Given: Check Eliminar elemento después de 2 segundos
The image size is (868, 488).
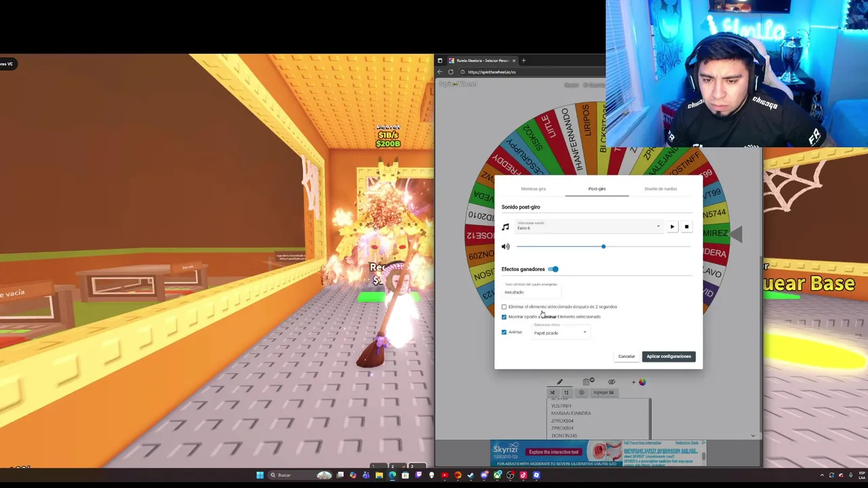Looking at the screenshot, I should tap(504, 307).
